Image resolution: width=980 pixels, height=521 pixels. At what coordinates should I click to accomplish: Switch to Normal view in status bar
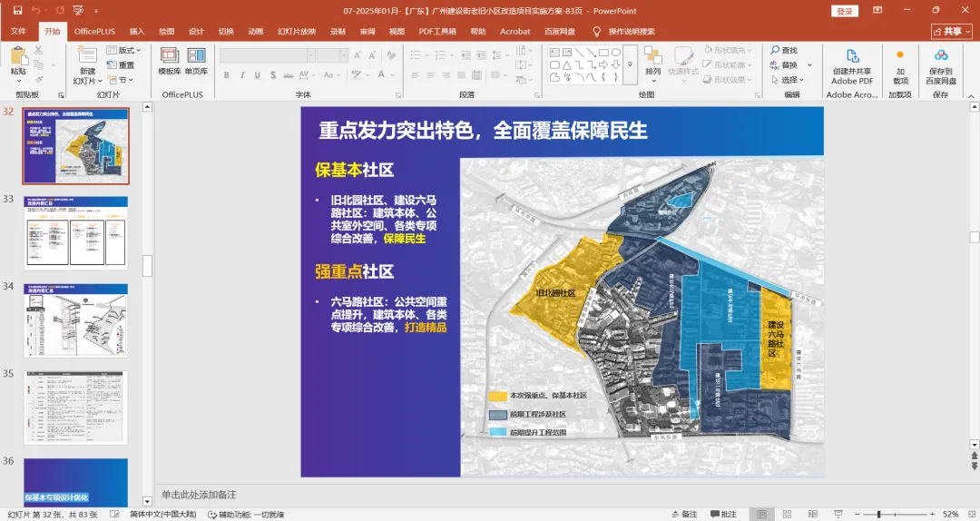pos(762,514)
